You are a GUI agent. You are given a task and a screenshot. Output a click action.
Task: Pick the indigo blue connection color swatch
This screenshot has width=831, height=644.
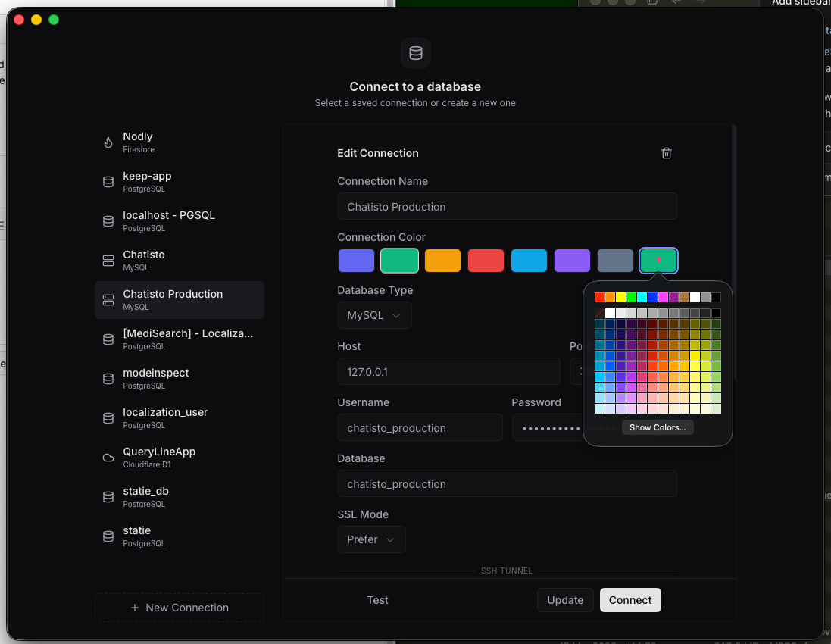tap(356, 261)
